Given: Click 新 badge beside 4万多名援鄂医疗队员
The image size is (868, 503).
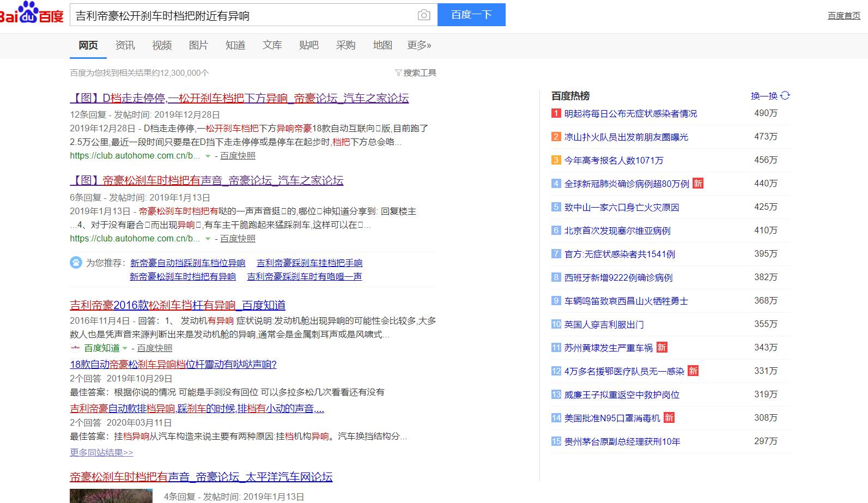Looking at the screenshot, I should [693, 371].
